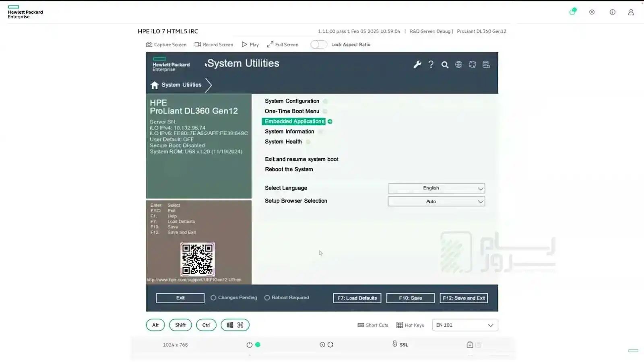Click the Full Screen expand arrows icon

(x=270, y=45)
